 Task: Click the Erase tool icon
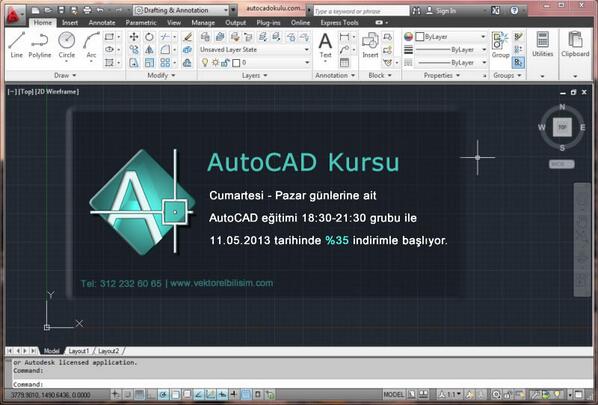[x=187, y=37]
